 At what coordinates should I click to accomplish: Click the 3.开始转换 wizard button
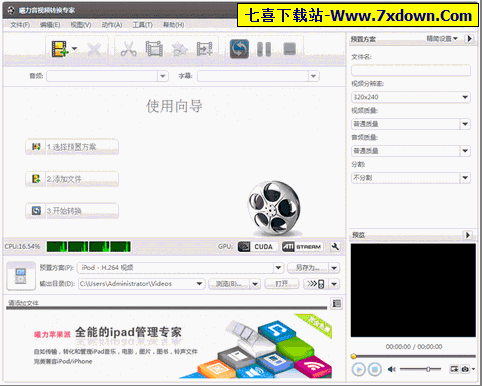72,211
